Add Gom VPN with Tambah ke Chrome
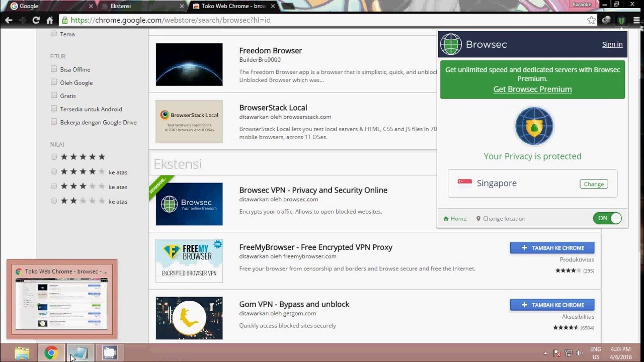644x362 pixels. pos(552,305)
